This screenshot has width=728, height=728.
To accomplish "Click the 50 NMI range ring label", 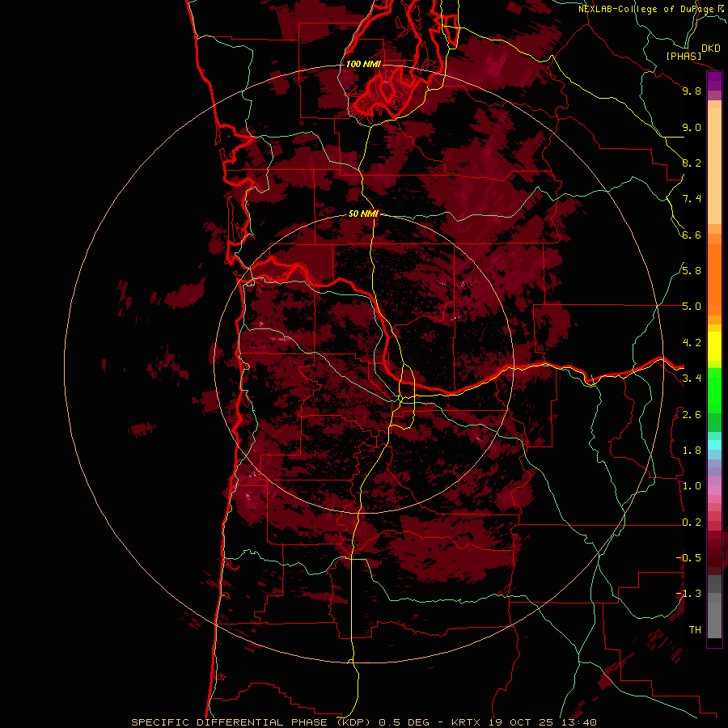I will point(363,214).
